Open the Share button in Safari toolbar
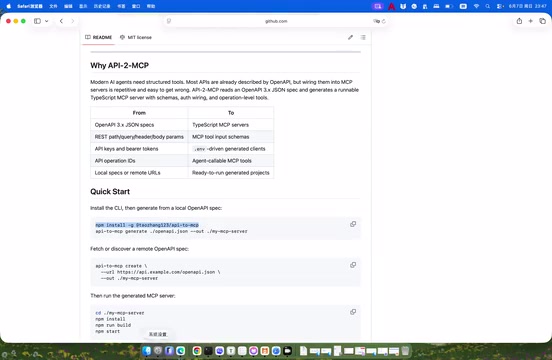This screenshot has width=552, height=360. [x=519, y=21]
